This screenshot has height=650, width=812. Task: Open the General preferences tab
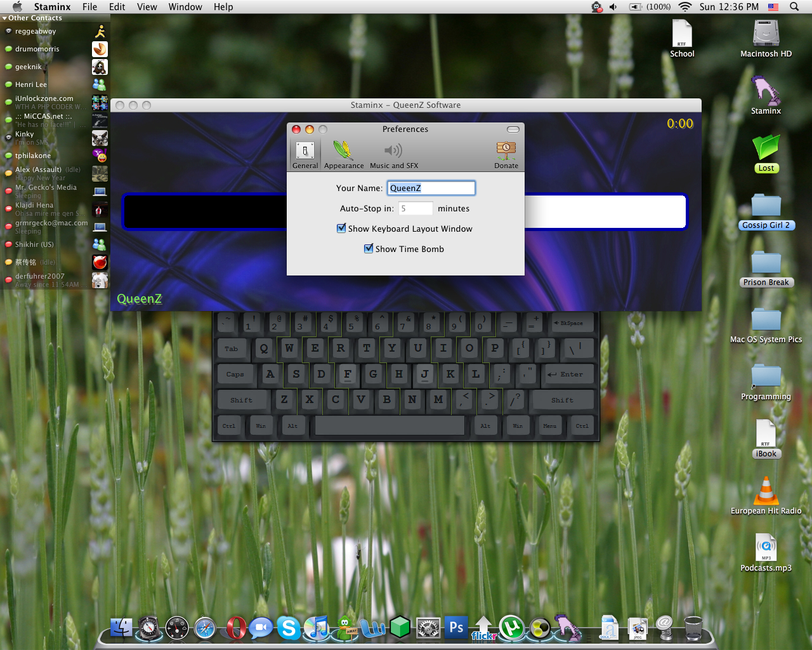click(x=305, y=154)
